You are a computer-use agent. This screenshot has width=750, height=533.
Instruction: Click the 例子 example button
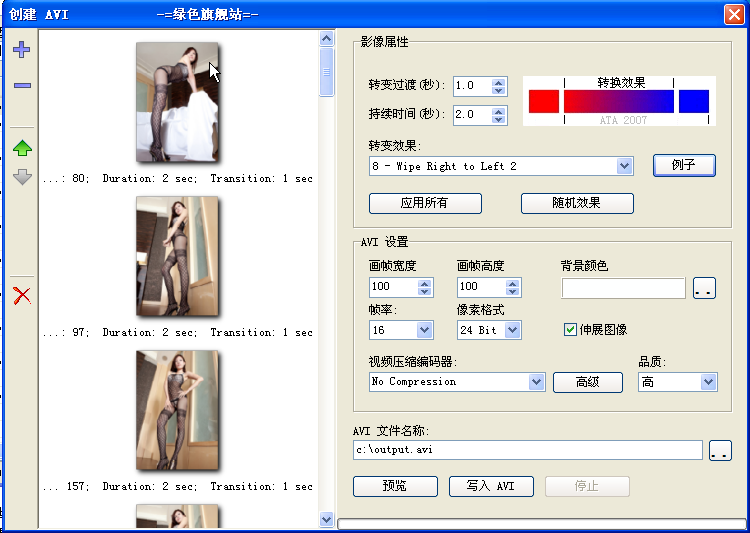coord(684,165)
